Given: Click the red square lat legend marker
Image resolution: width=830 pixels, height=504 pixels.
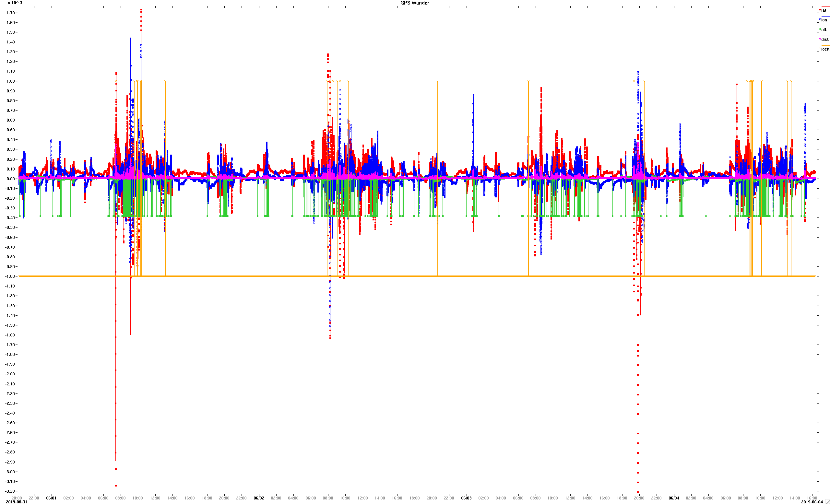Looking at the screenshot, I should (820, 10).
